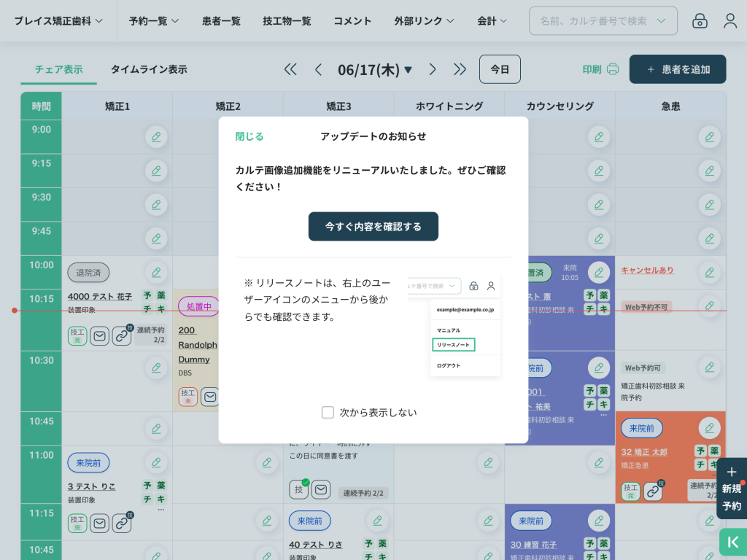Switch to タイムライン表示 tab
Screen dimensions: 747x560
point(149,69)
